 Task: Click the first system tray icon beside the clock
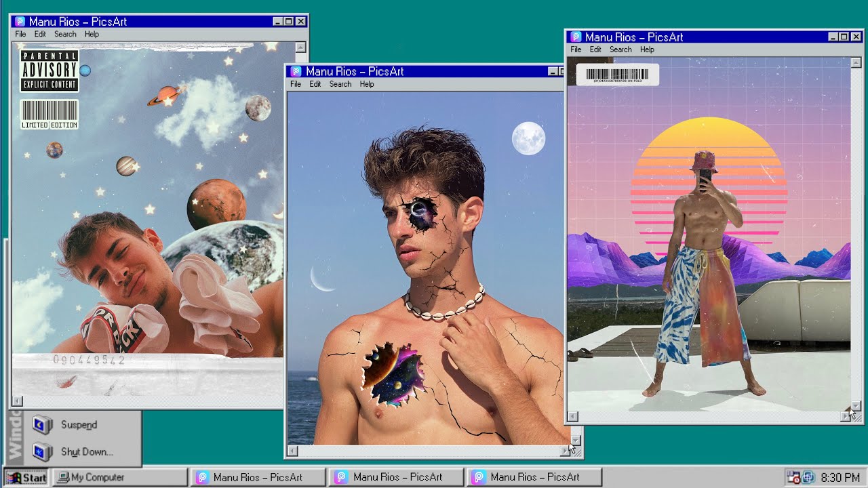pyautogui.click(x=793, y=478)
